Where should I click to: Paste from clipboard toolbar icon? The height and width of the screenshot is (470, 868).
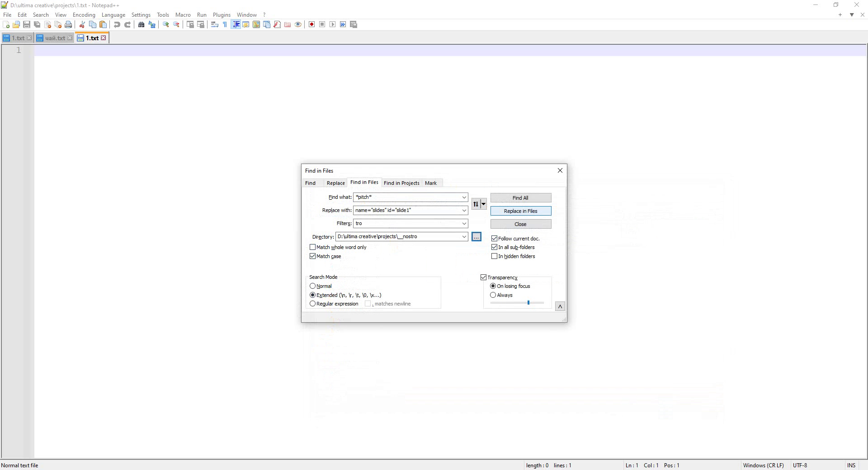coord(103,24)
